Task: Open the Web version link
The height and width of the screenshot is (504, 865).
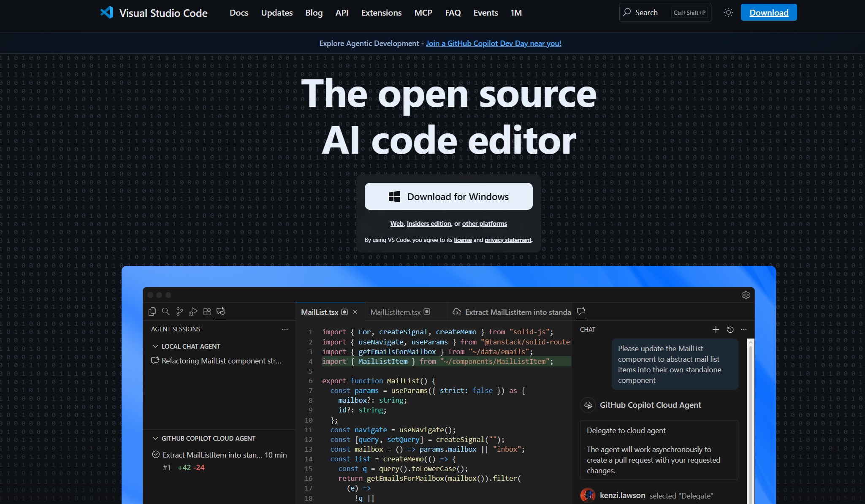Action: [x=397, y=224]
